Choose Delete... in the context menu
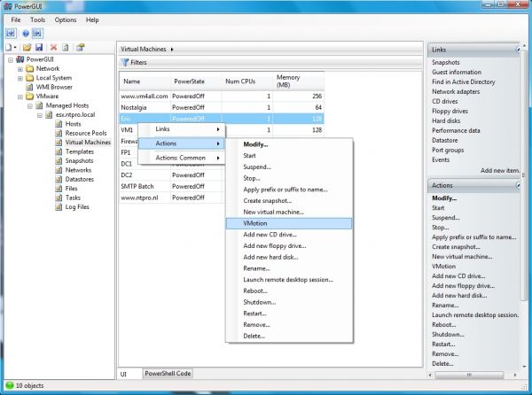The width and height of the screenshot is (532, 395). [x=289, y=336]
